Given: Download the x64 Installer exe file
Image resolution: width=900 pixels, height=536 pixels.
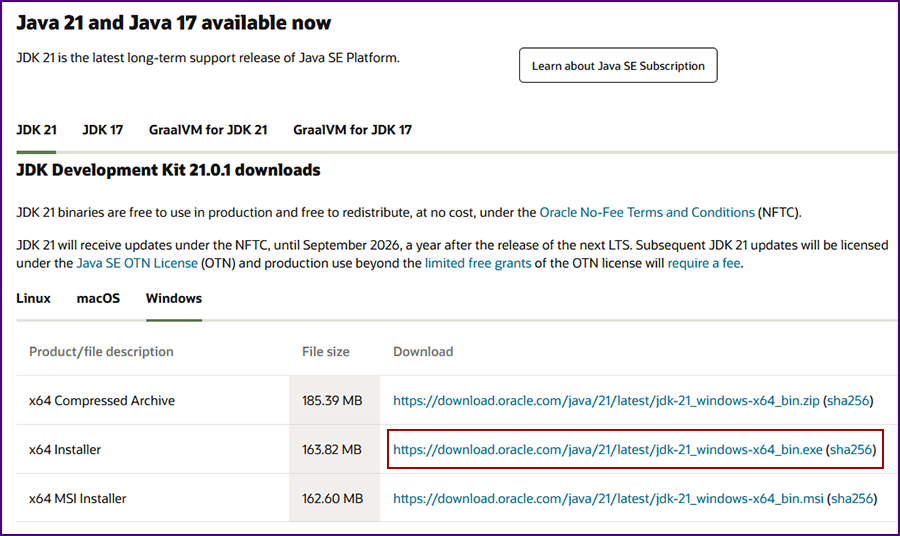Looking at the screenshot, I should [x=608, y=449].
